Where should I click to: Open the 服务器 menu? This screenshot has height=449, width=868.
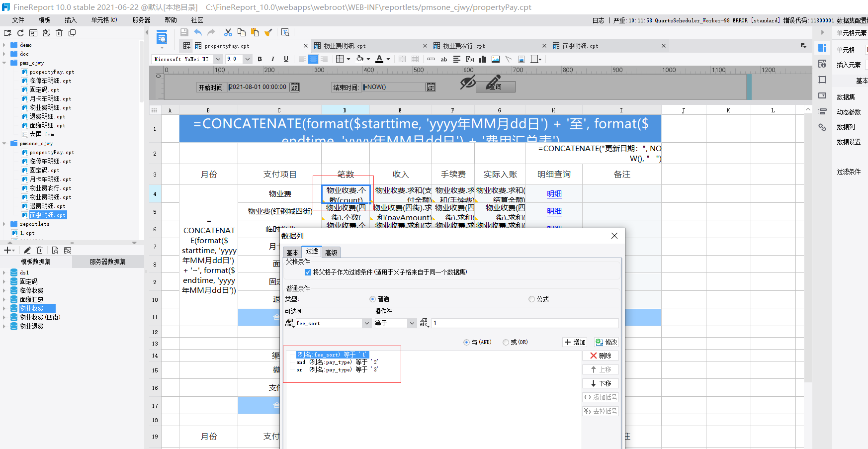pos(141,20)
